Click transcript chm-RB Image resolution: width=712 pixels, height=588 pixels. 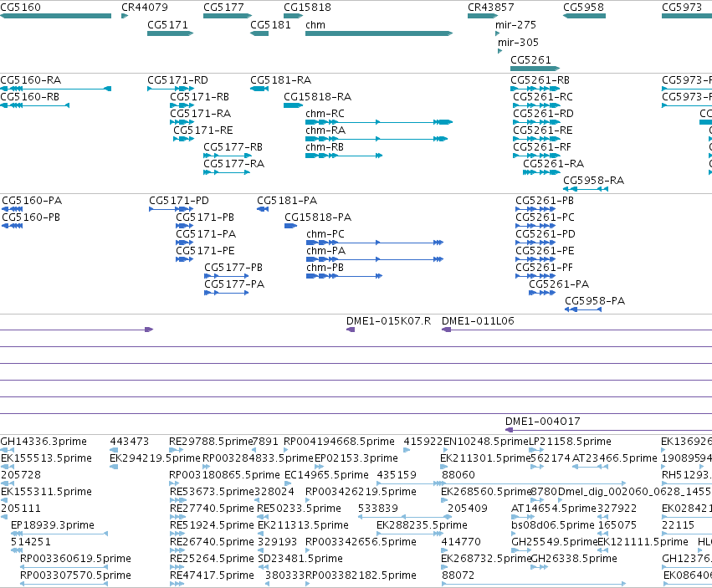[325, 147]
